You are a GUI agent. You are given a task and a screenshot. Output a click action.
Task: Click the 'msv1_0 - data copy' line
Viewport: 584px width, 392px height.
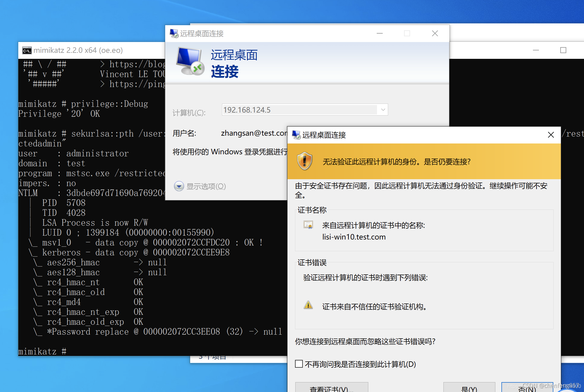(146, 243)
